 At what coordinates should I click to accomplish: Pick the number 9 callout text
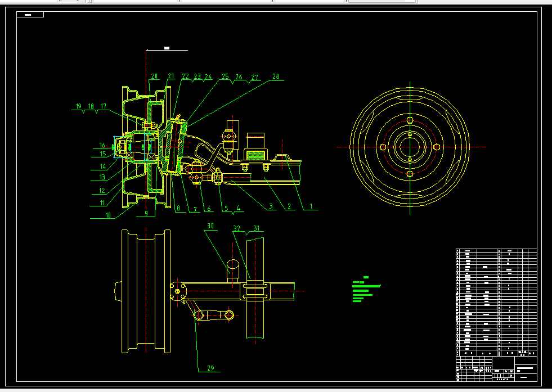(146, 213)
